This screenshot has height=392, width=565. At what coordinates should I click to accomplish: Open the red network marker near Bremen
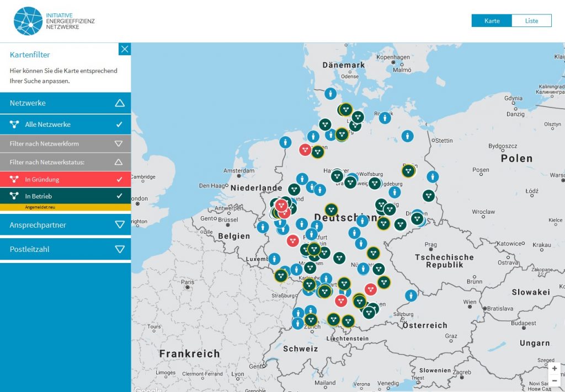pos(305,149)
